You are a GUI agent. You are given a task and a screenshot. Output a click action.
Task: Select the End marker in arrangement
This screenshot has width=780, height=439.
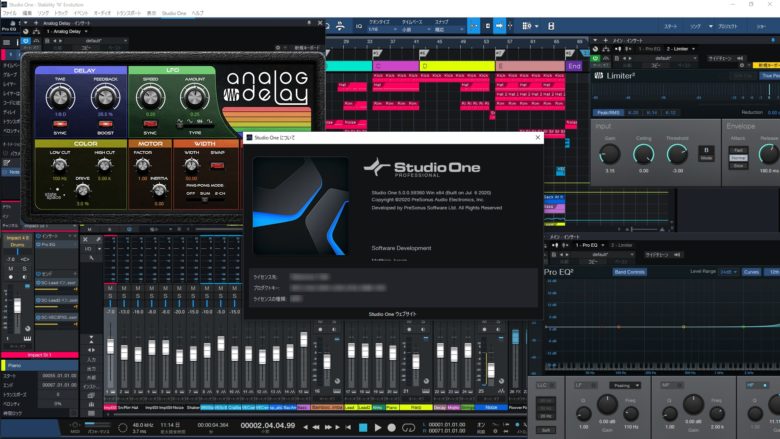574,66
